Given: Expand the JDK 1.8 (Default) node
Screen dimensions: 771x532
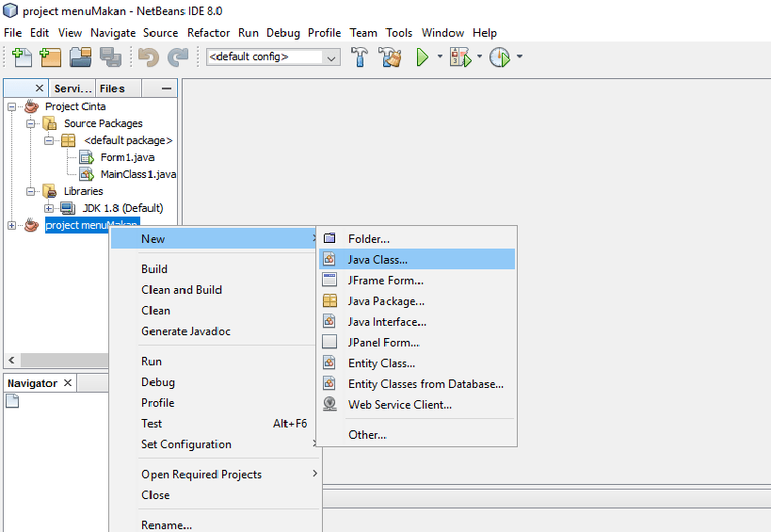Looking at the screenshot, I should (49, 208).
